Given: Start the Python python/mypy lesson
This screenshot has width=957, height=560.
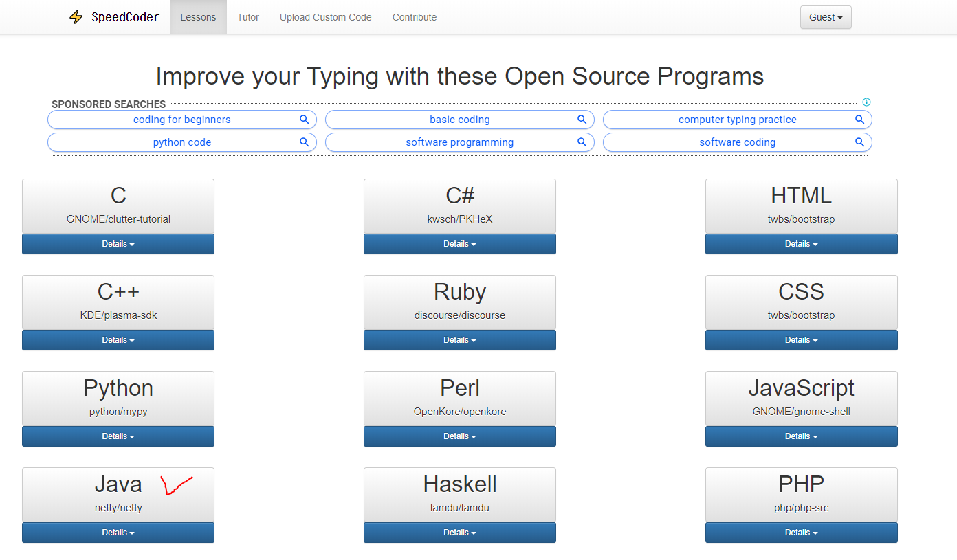Looking at the screenshot, I should (x=118, y=399).
